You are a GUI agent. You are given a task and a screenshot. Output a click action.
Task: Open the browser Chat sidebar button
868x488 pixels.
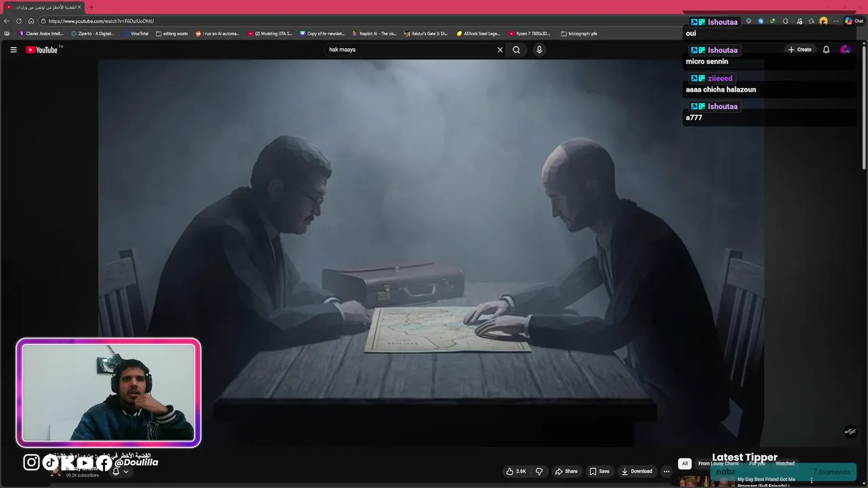tap(854, 21)
